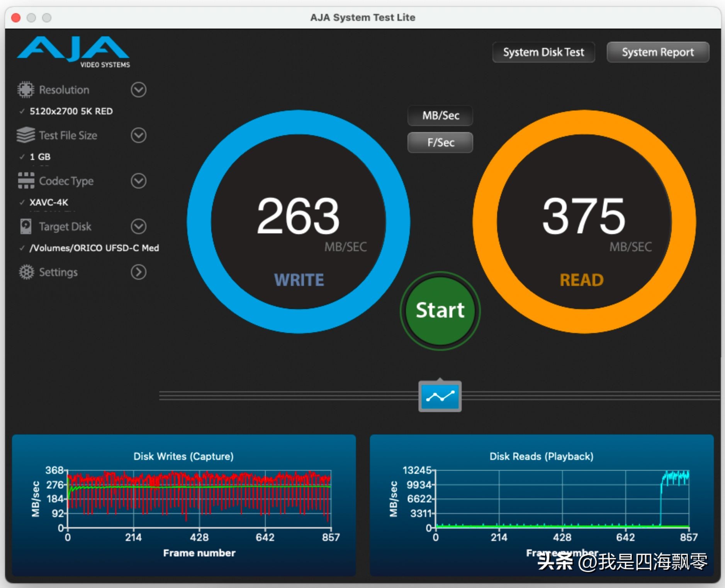Open the Settings panel arrow
The image size is (725, 588).
click(138, 272)
